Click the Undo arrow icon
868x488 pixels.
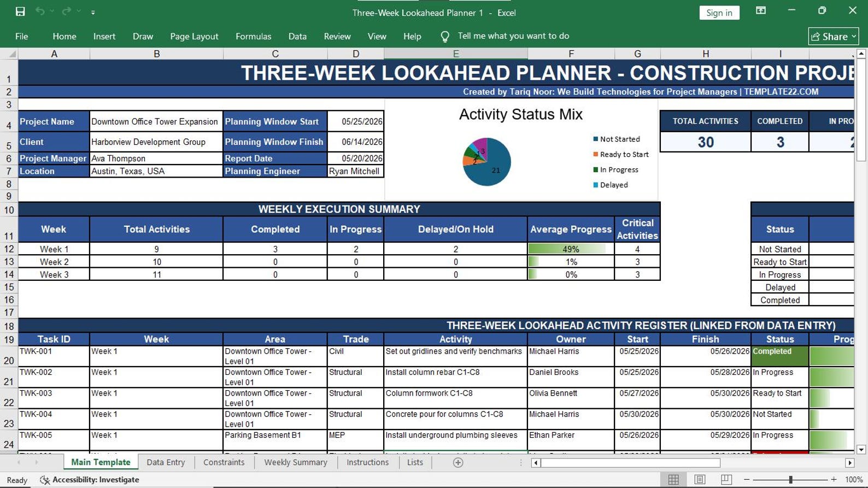pos(40,11)
